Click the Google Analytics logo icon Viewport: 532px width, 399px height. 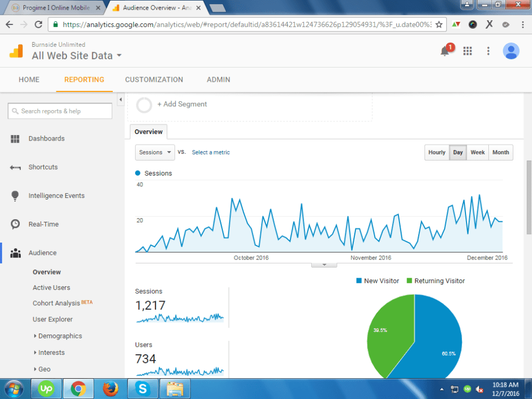pyautogui.click(x=16, y=51)
